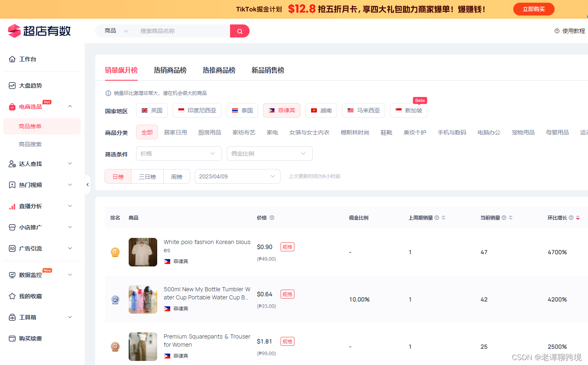Viewport: 588px width, 365px height.
Task: Click the 立即购买 purchase button
Action: [533, 9]
